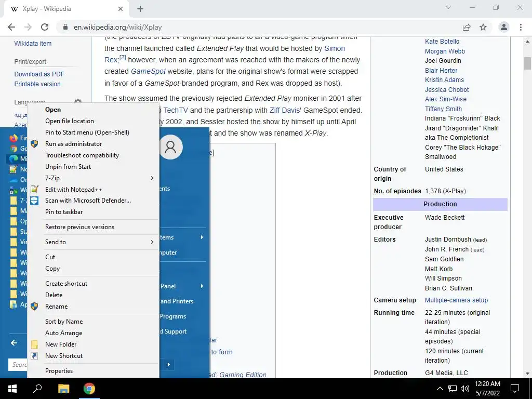
Task: Switch to Chrome in the taskbar
Action: click(x=89, y=389)
